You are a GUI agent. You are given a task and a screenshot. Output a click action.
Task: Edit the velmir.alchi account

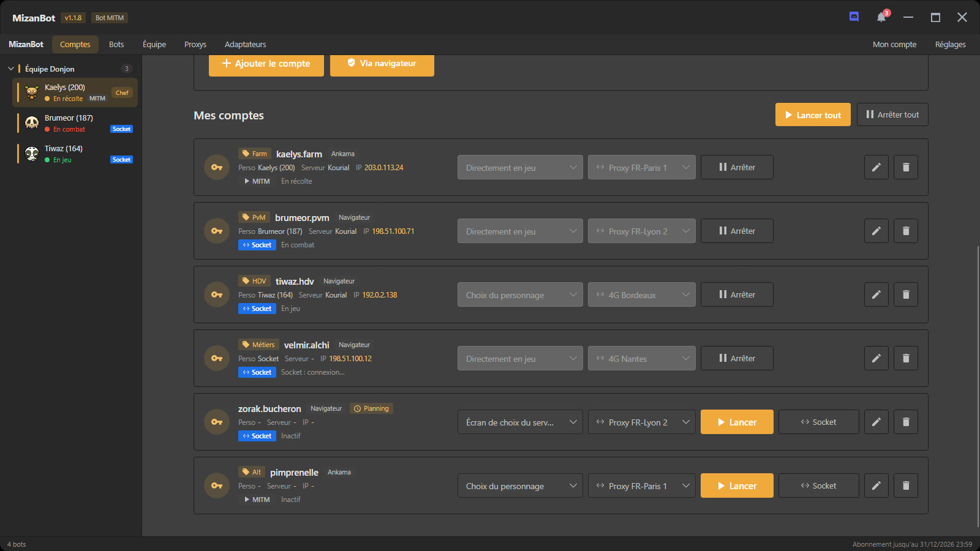click(x=876, y=358)
